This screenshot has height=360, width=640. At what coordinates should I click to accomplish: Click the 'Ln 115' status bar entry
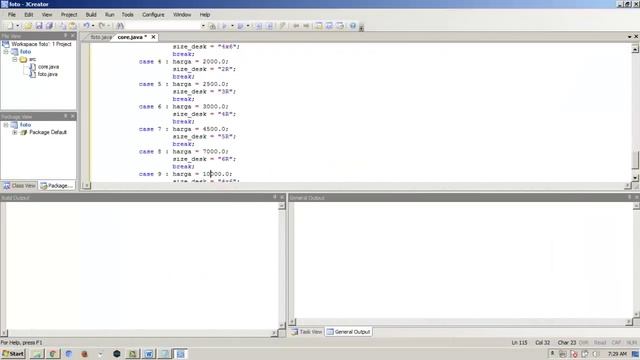(x=519, y=343)
